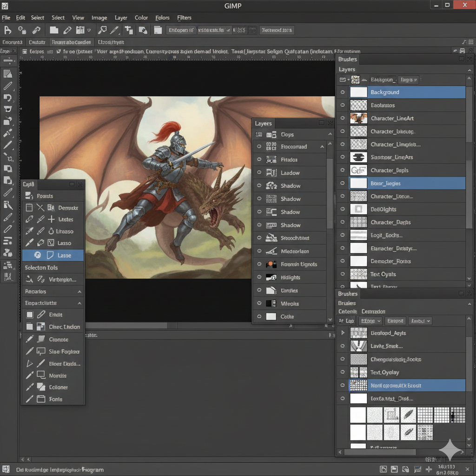Collapse the Recariors section in toolbox
The image size is (476, 476).
point(79,292)
